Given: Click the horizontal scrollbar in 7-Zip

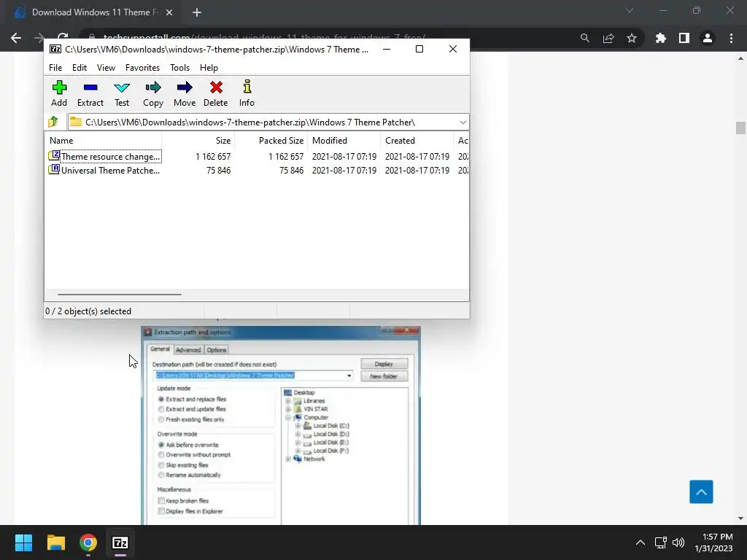Looking at the screenshot, I should point(119,295).
